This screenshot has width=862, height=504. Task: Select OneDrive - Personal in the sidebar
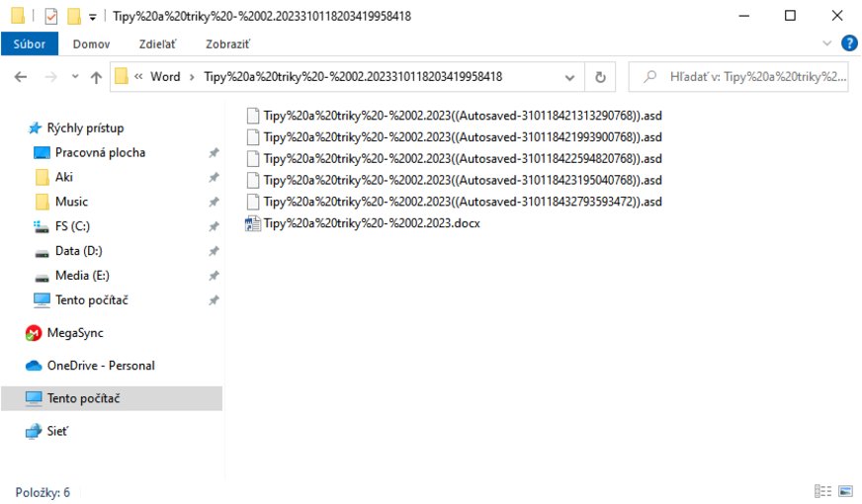[100, 366]
